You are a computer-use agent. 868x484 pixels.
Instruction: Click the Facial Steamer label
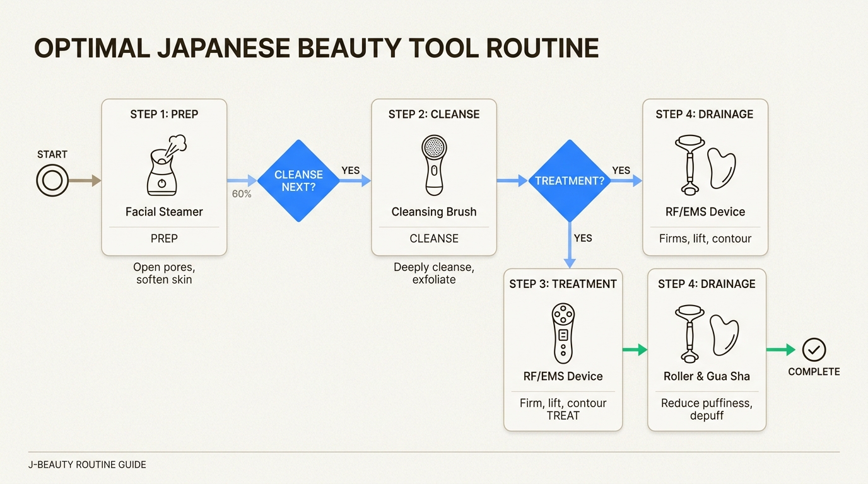point(164,212)
